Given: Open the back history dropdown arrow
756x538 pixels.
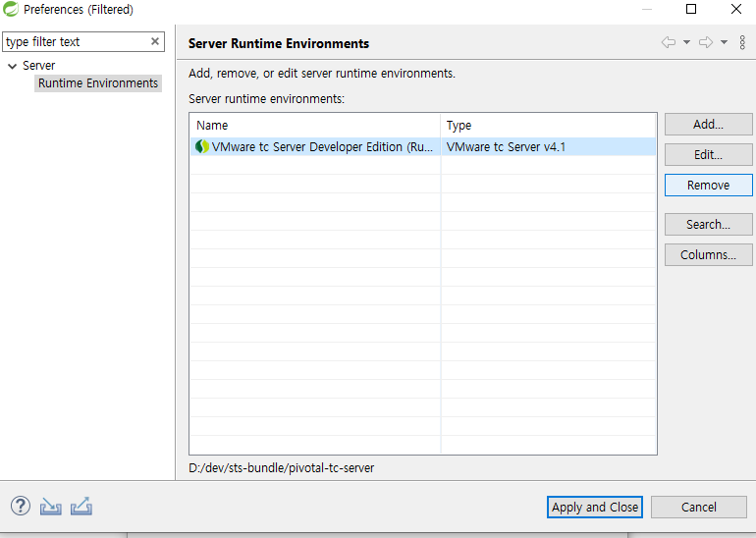Looking at the screenshot, I should (686, 42).
